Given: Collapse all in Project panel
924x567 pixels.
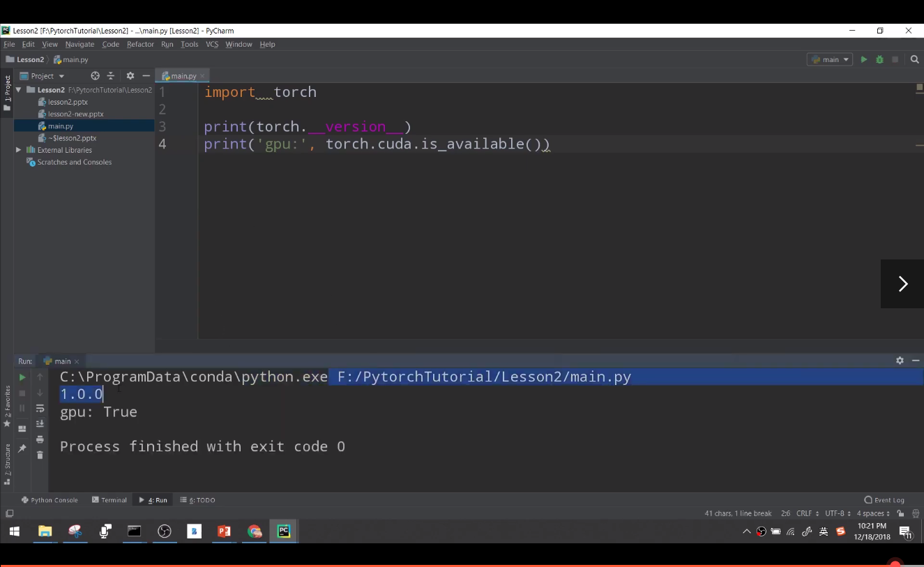Looking at the screenshot, I should [110, 76].
